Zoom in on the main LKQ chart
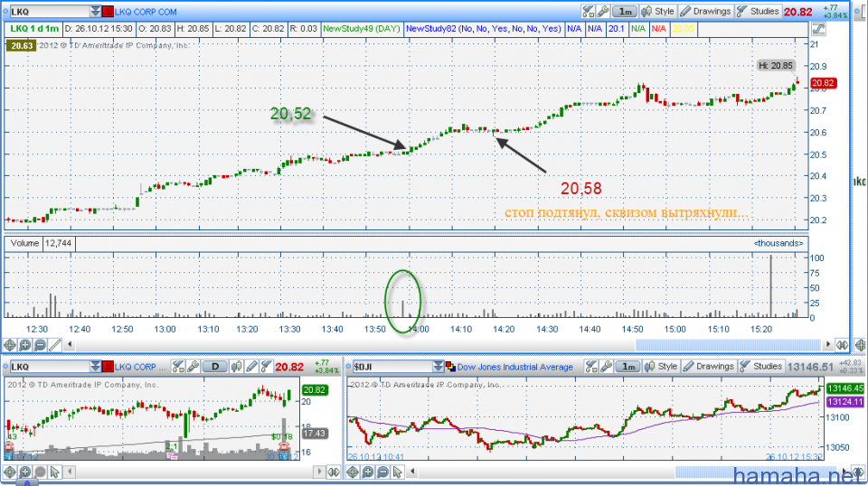 pos(25,345)
